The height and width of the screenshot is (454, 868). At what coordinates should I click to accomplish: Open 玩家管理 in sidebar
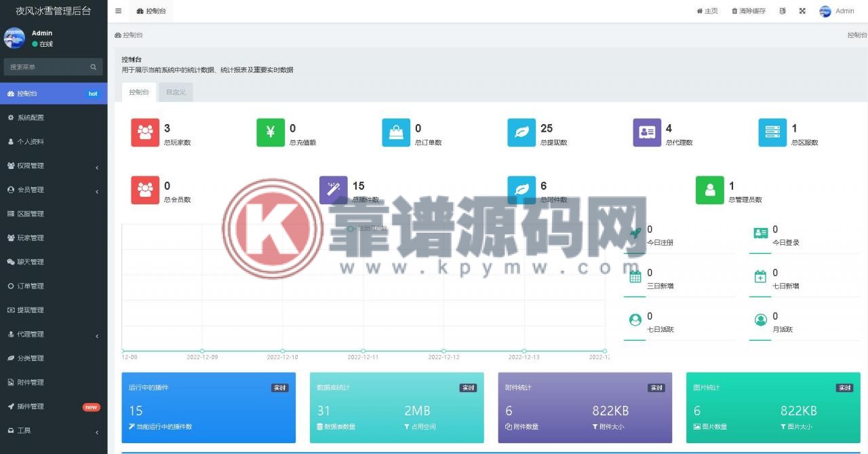54,238
